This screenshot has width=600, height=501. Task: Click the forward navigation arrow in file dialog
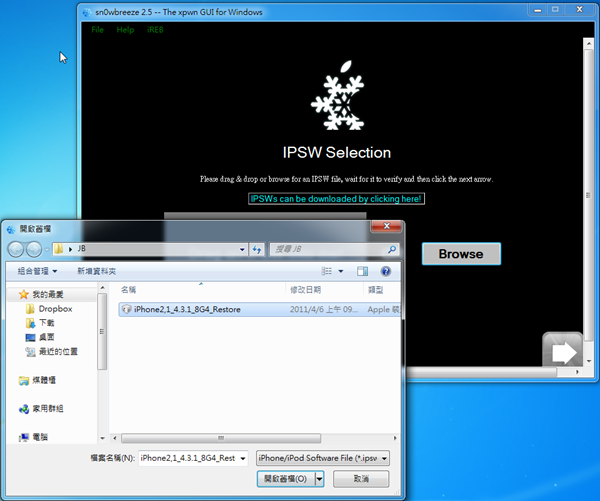coord(34,250)
